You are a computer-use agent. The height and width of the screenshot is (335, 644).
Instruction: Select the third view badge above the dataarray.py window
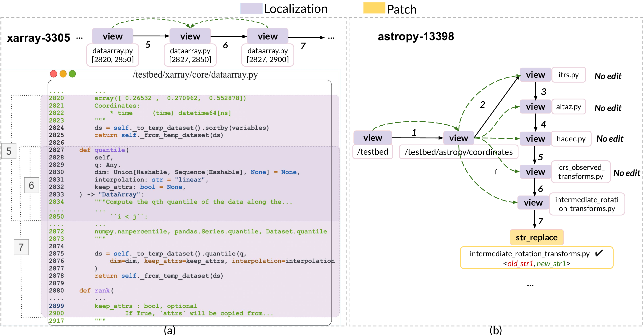coord(268,36)
